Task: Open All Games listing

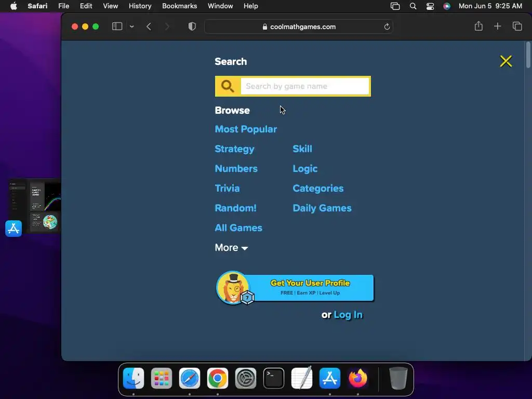Action: 238,228
